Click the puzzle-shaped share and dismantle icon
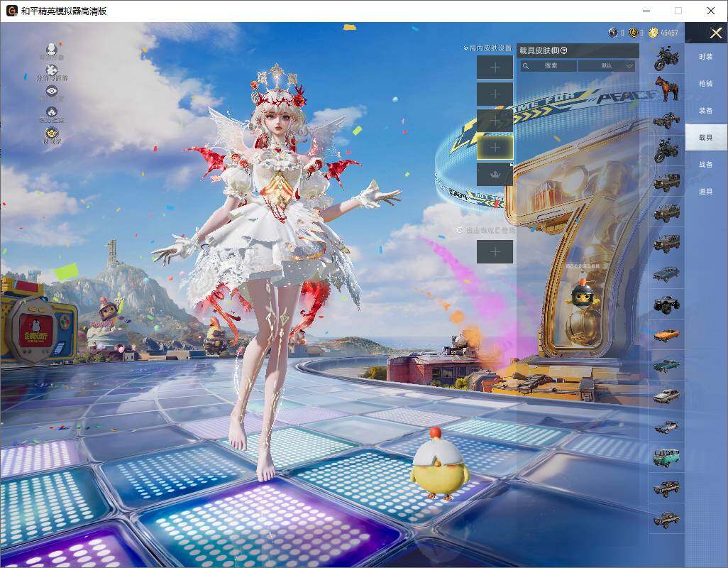The height and width of the screenshot is (568, 728). point(52,70)
